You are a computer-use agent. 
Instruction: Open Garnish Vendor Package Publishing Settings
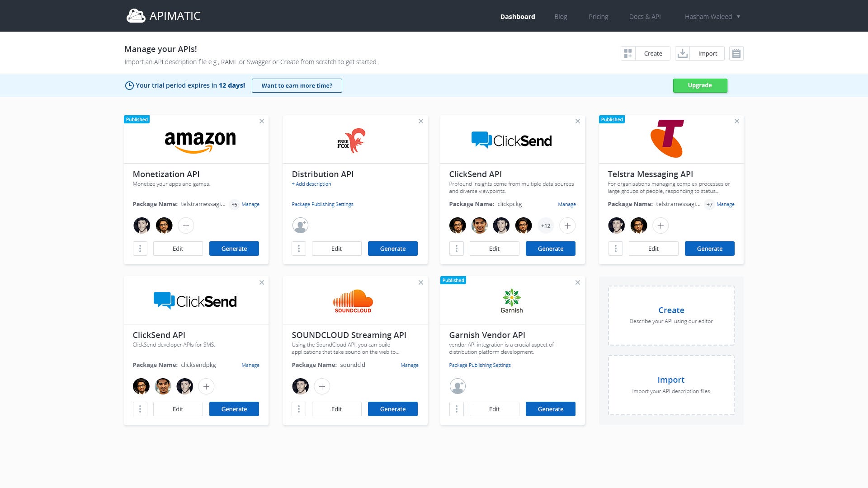click(x=480, y=365)
